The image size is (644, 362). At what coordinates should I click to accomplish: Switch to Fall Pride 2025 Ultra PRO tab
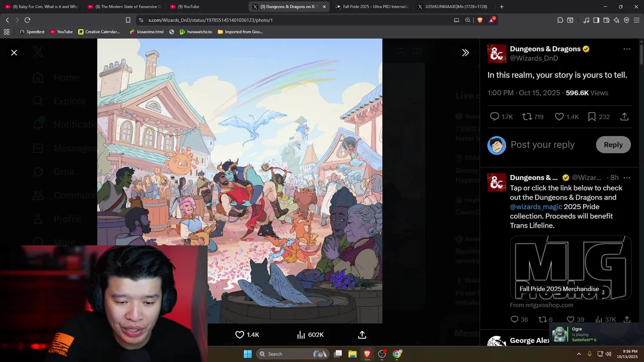371,7
